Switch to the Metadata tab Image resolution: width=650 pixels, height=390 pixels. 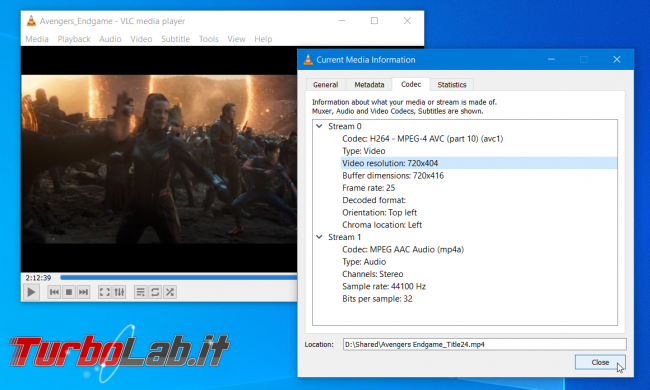point(369,85)
